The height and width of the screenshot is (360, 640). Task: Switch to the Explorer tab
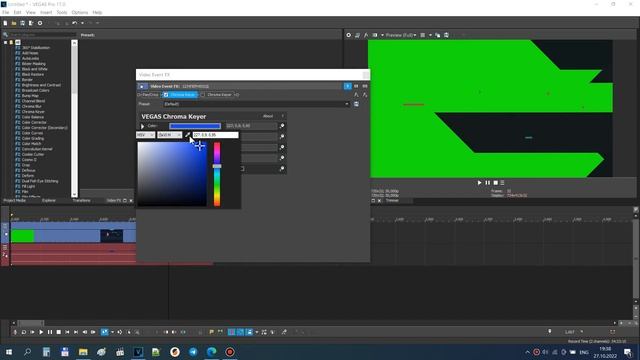(49, 200)
